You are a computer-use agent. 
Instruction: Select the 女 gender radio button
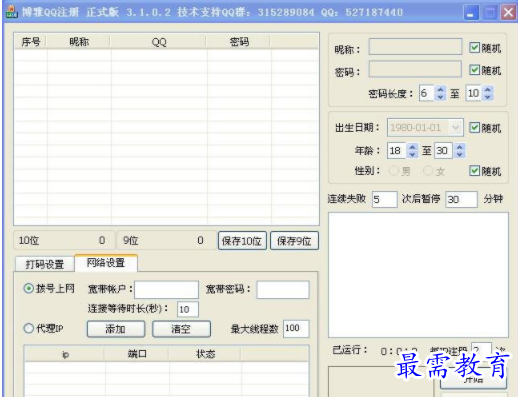tap(428, 171)
